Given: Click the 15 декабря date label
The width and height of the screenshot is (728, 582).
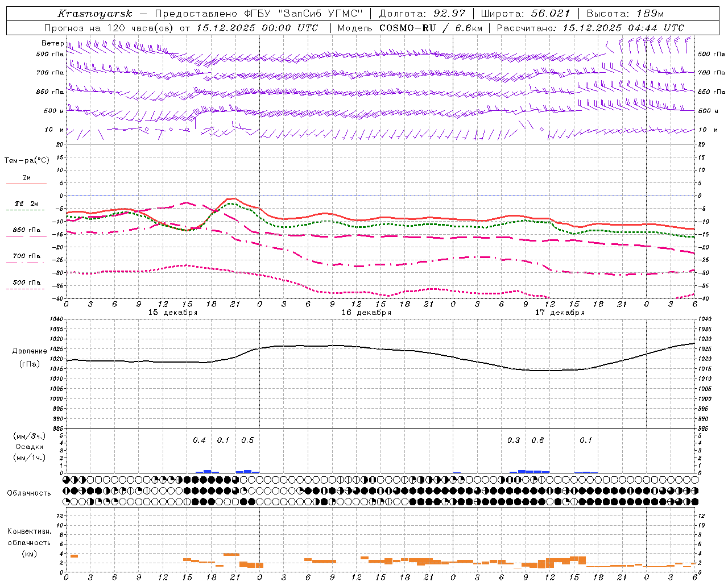Looking at the screenshot, I should click(173, 313).
